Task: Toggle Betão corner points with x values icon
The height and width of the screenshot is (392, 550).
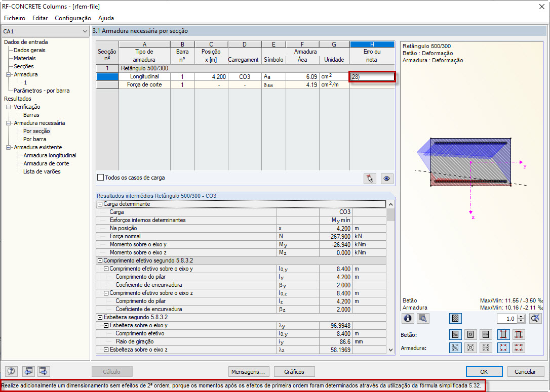Action: (519, 334)
